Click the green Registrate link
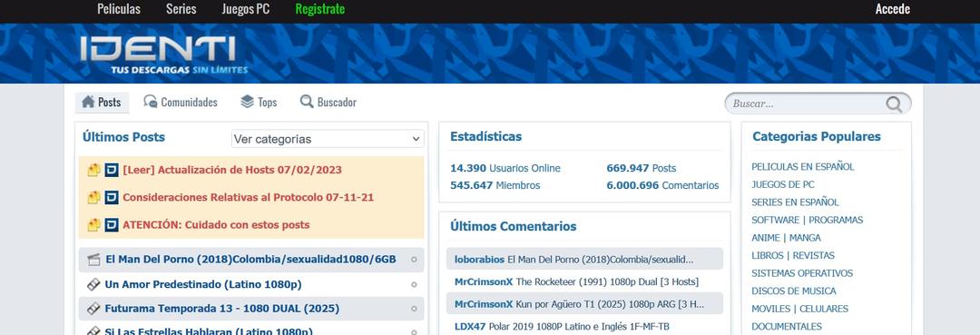 click(x=320, y=9)
